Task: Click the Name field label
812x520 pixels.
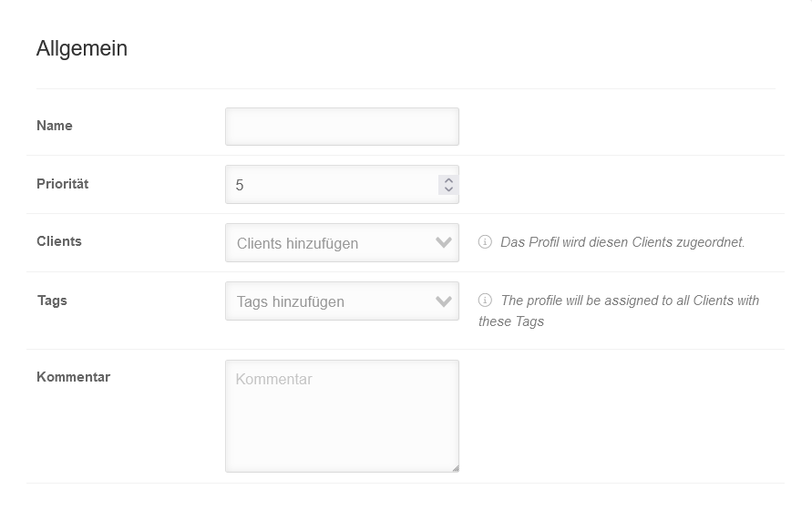Action: click(55, 126)
